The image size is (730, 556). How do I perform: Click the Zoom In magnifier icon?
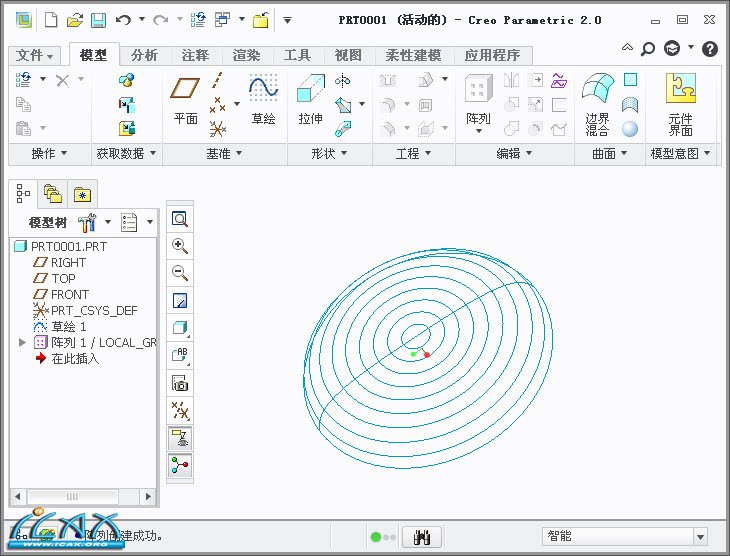click(x=180, y=246)
